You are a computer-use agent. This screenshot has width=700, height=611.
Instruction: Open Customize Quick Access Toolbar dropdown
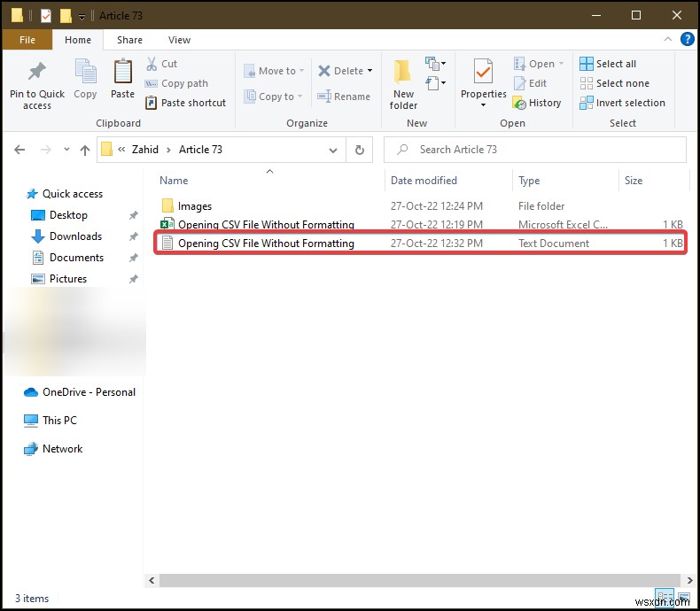pos(82,17)
